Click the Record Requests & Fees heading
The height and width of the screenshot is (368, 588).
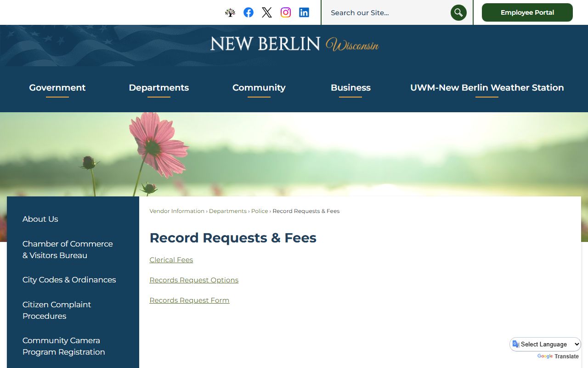tap(233, 238)
